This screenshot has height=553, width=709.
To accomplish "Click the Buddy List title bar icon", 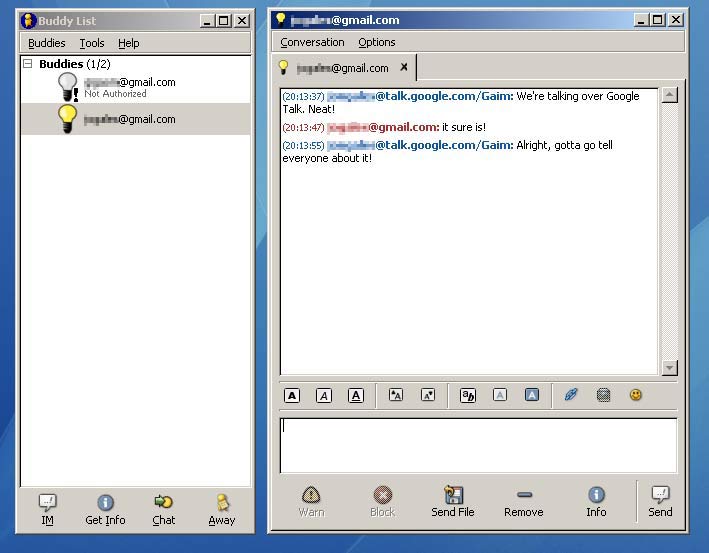I will (28, 21).
